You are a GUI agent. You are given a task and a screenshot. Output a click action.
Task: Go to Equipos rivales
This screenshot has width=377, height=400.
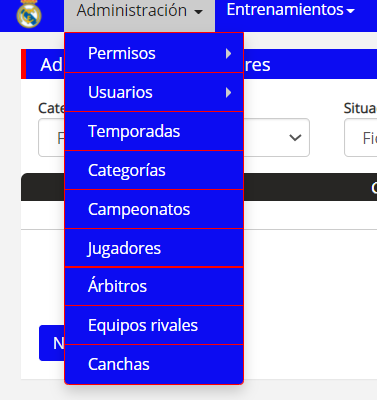coord(154,325)
